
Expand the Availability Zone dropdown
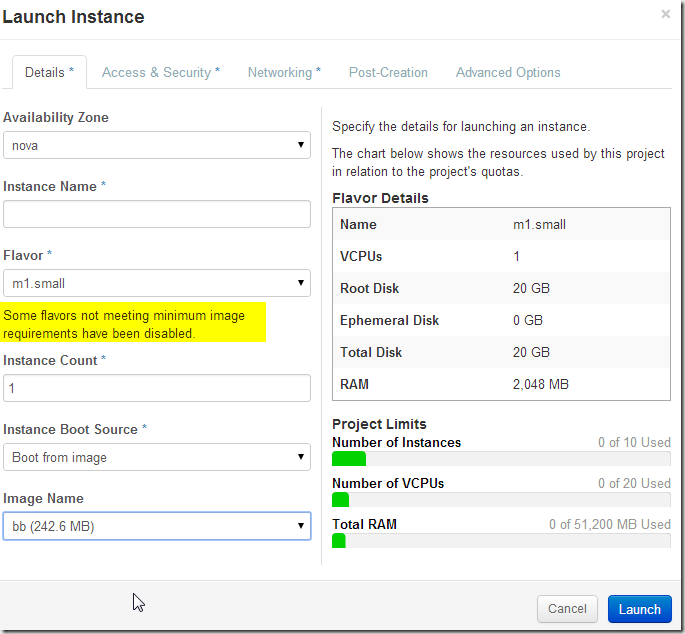pos(157,145)
